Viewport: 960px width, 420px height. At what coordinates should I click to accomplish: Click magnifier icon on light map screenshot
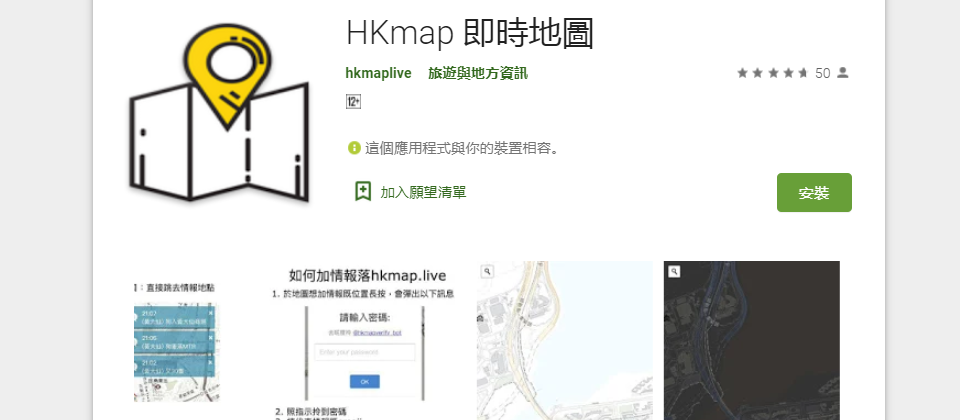pos(487,271)
